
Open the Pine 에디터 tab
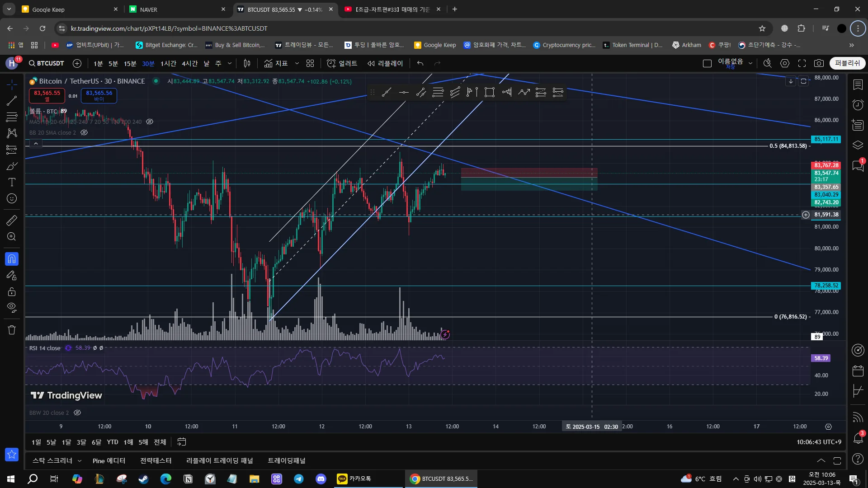(x=108, y=460)
